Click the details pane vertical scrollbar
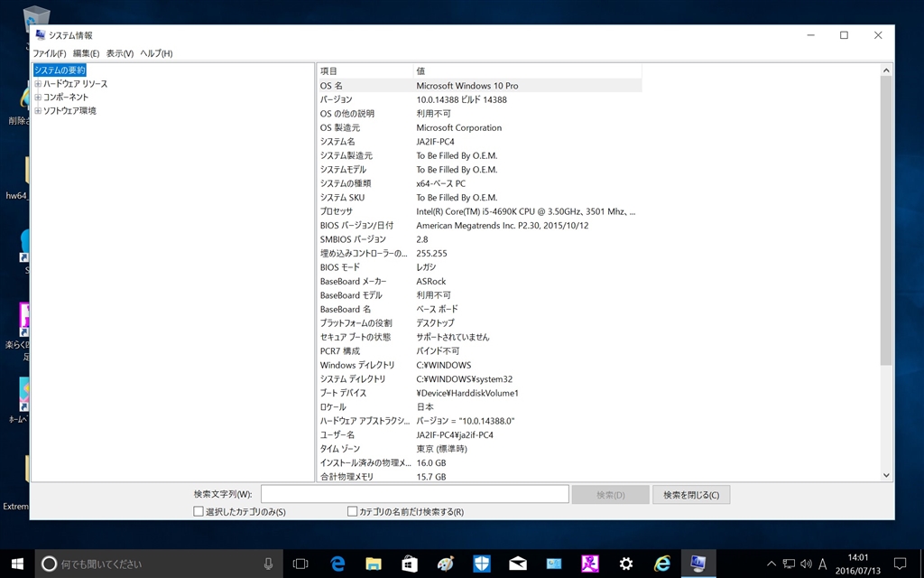The height and width of the screenshot is (578, 924). (886, 221)
